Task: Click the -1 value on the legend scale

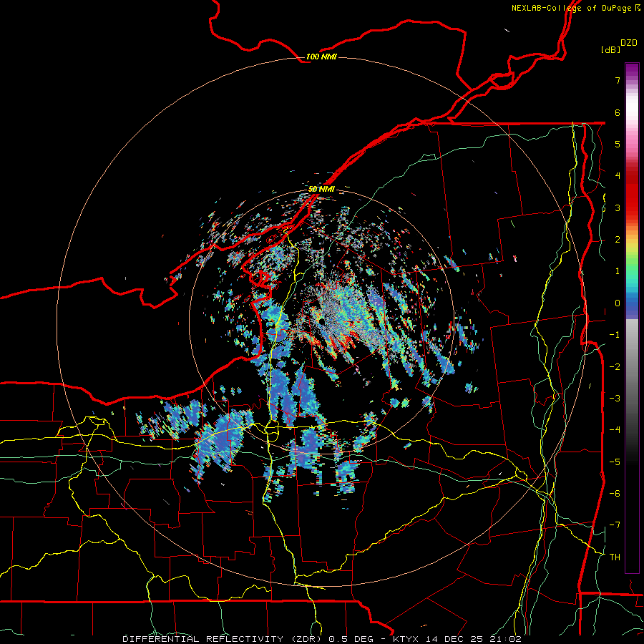Action: 615,335
